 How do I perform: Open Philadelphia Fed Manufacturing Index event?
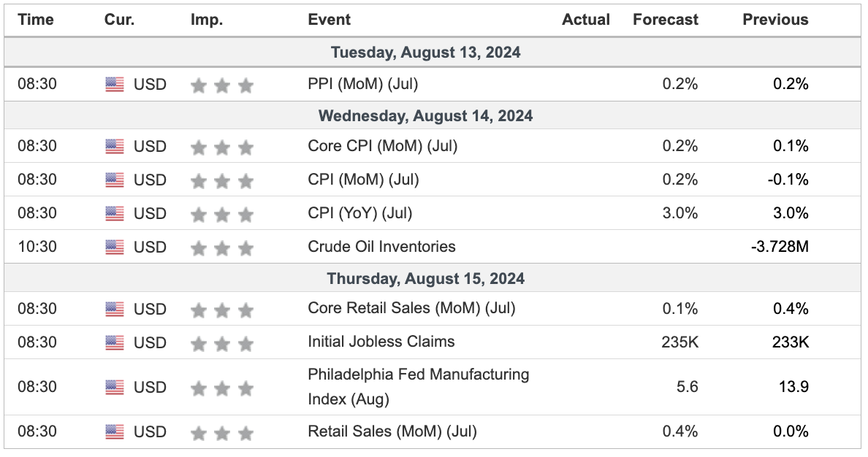419,387
